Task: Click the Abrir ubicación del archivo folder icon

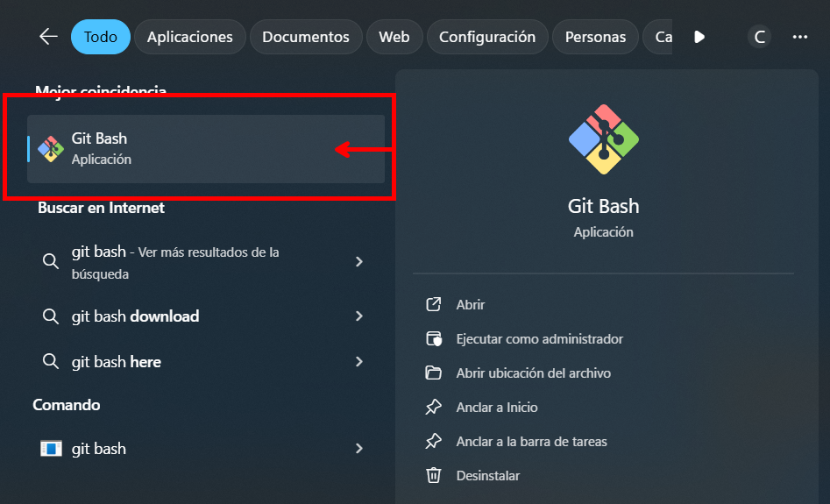Action: click(x=433, y=373)
